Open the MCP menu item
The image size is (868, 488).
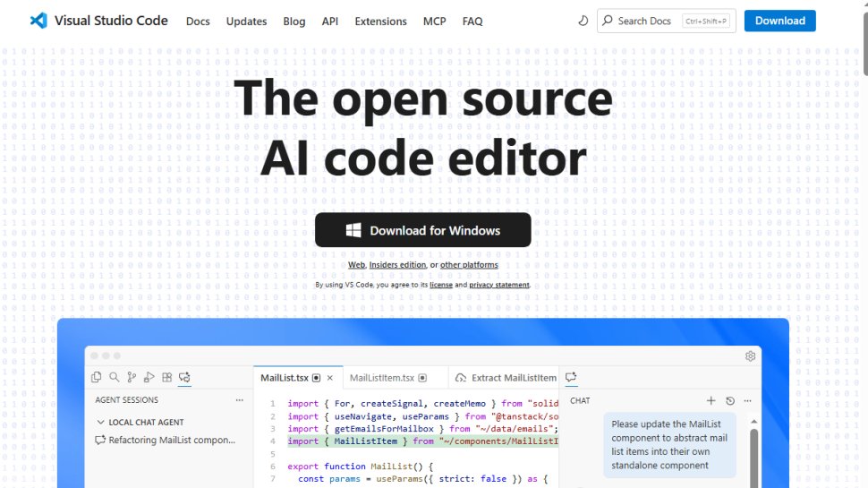point(435,21)
